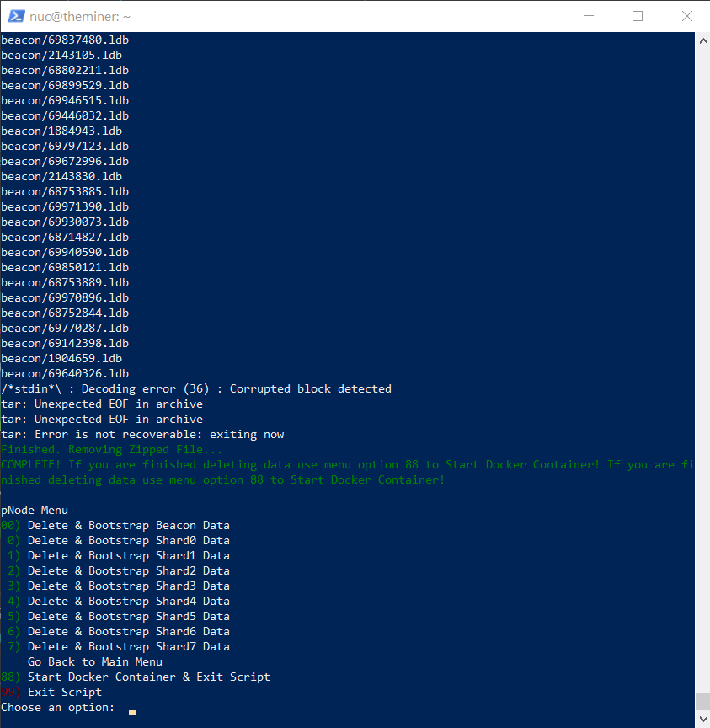
Task: Select beacon/68752844.ldb file name
Action: pyautogui.click(x=65, y=313)
